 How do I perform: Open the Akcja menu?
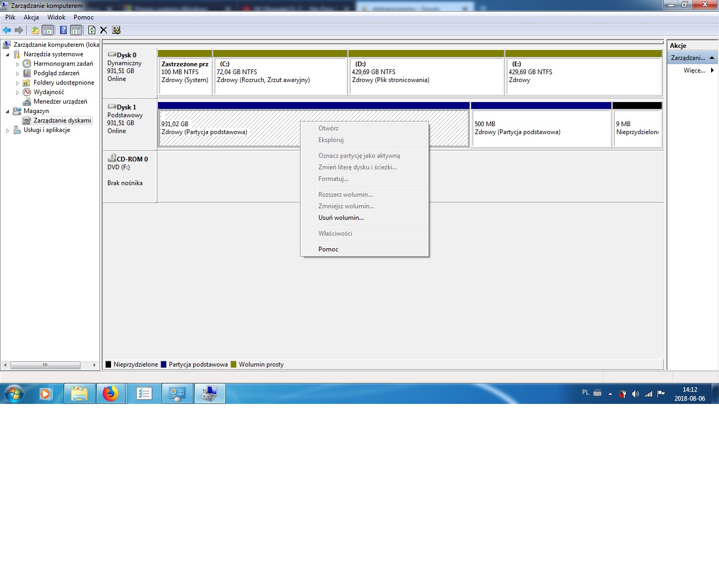tap(31, 17)
